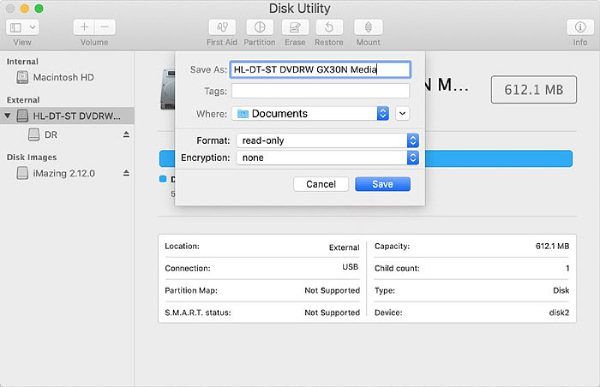
Task: Open the Encryption none dropdown
Action: [x=328, y=158]
